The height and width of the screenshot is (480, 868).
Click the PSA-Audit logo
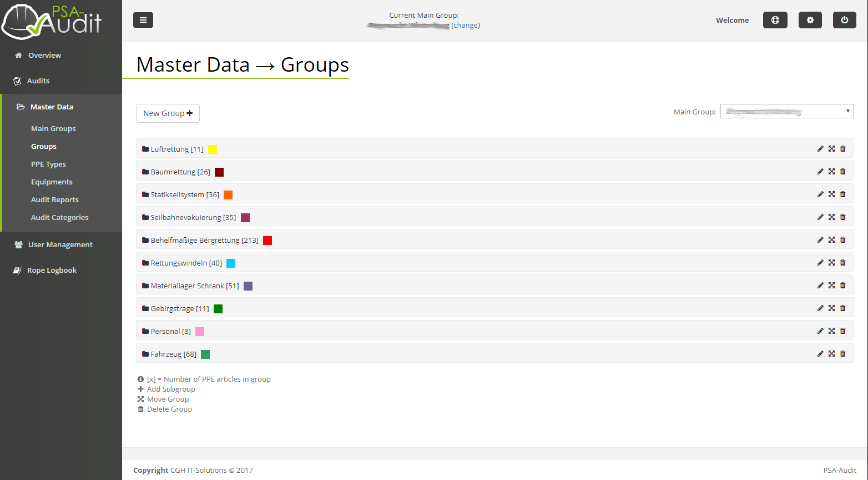53,21
